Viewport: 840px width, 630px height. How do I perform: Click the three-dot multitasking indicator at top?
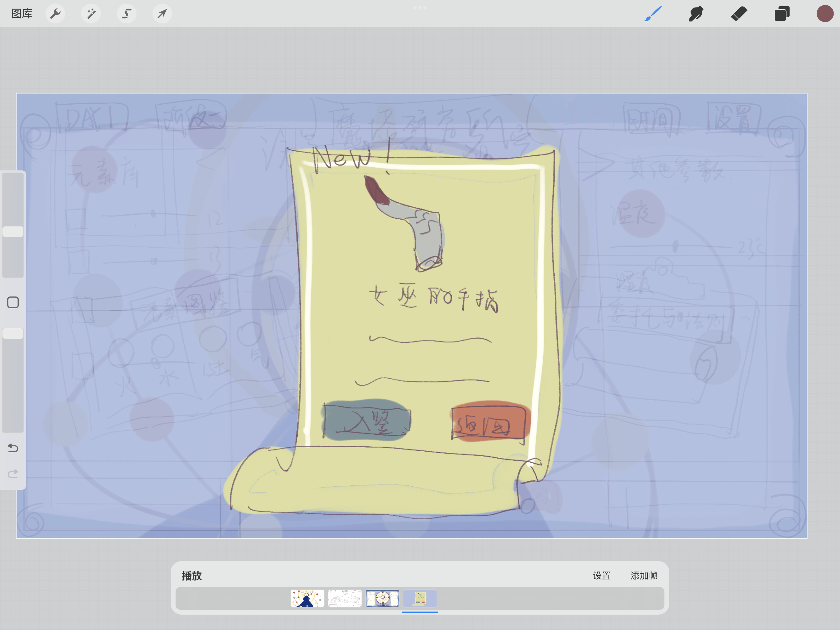coord(420,7)
